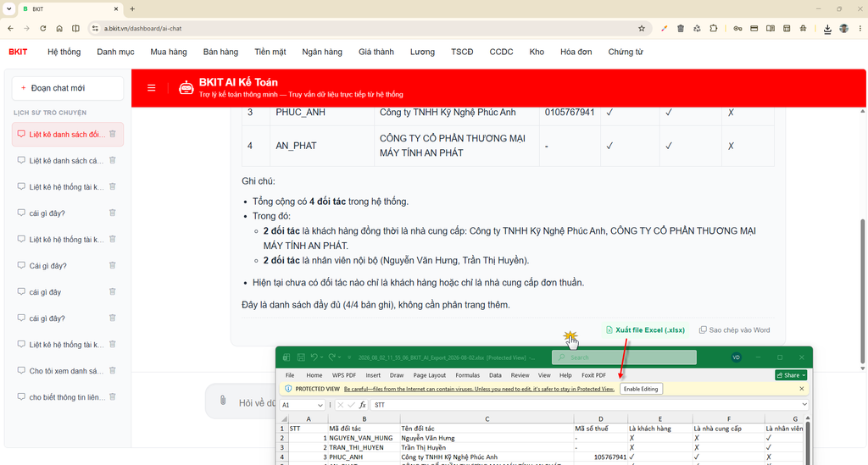
Task: Open the Downloads icon in browser toolbar
Action: (827, 29)
